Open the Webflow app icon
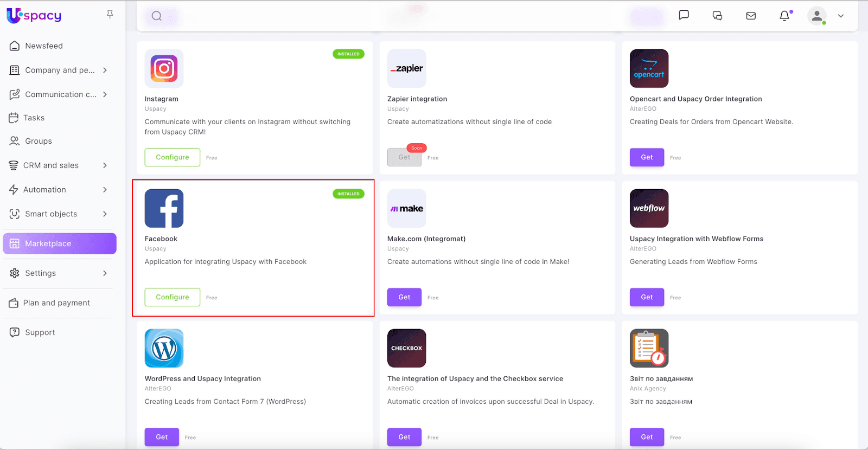868x450 pixels. [649, 208]
